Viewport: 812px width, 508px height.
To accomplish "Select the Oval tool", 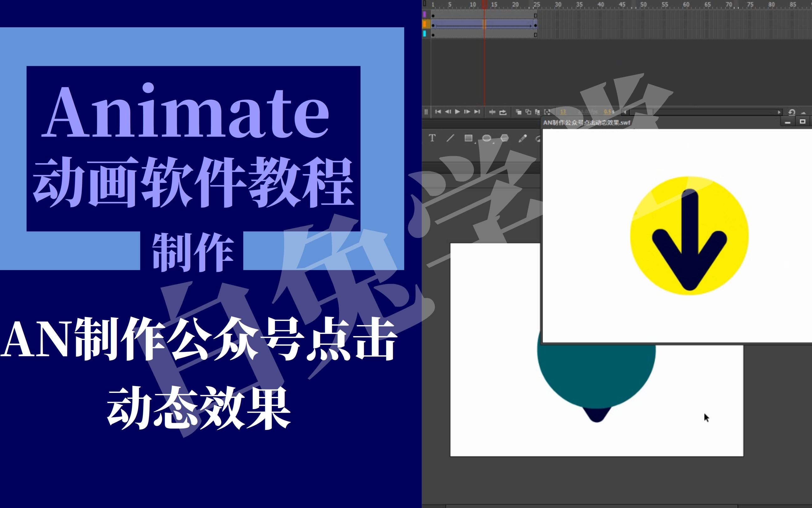I will tap(487, 138).
